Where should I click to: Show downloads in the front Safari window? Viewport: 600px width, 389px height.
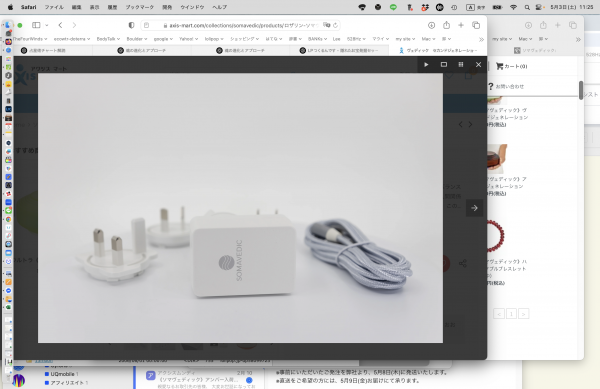431,25
